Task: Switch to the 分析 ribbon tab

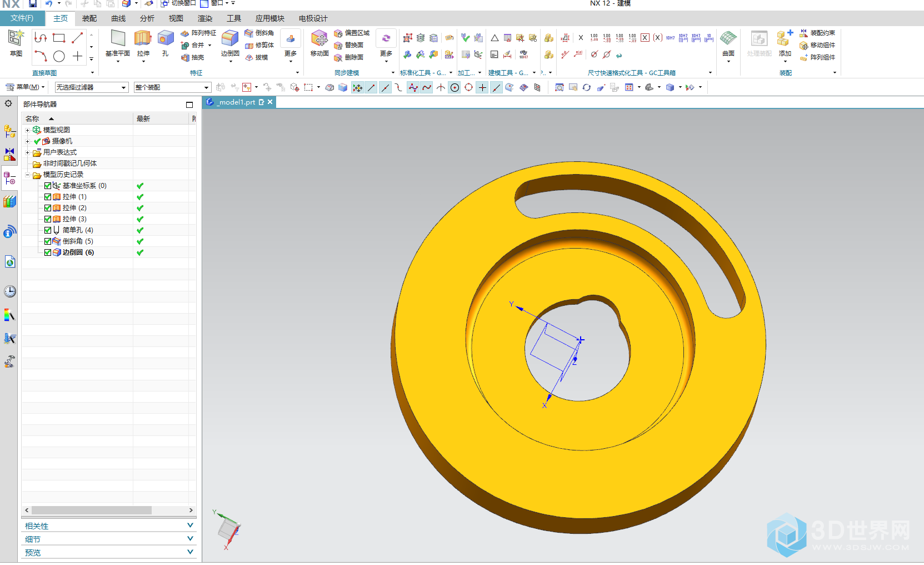Action: [147, 18]
